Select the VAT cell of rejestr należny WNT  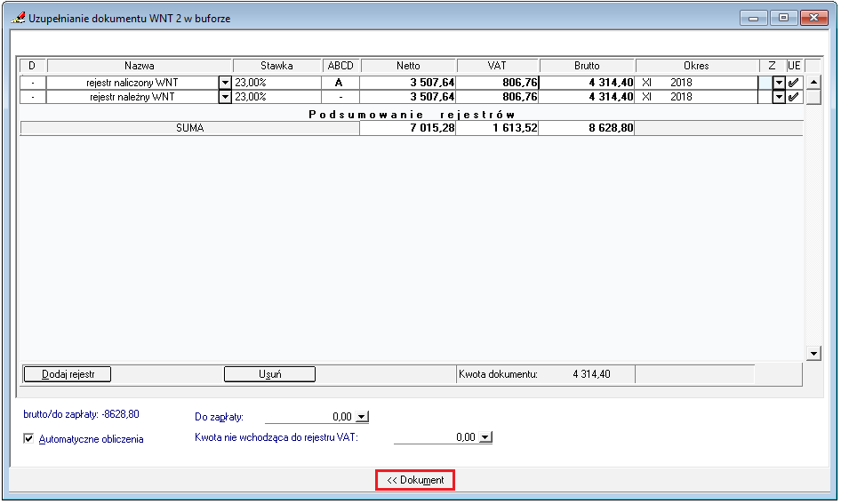pos(498,97)
